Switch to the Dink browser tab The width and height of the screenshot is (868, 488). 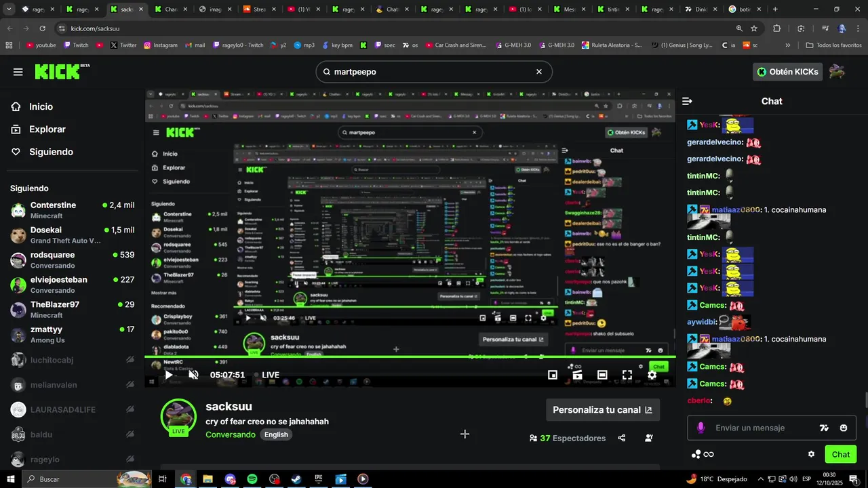click(701, 9)
